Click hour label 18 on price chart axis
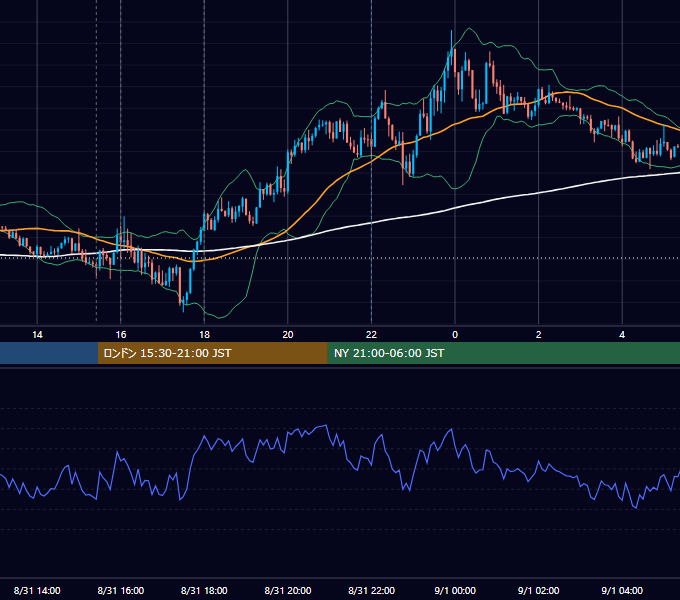 pyautogui.click(x=204, y=335)
